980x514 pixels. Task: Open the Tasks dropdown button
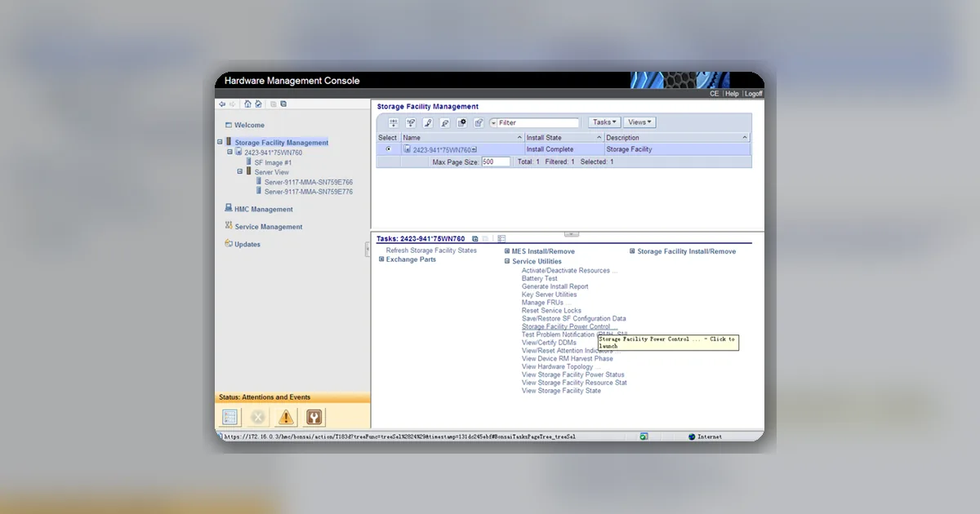(604, 122)
